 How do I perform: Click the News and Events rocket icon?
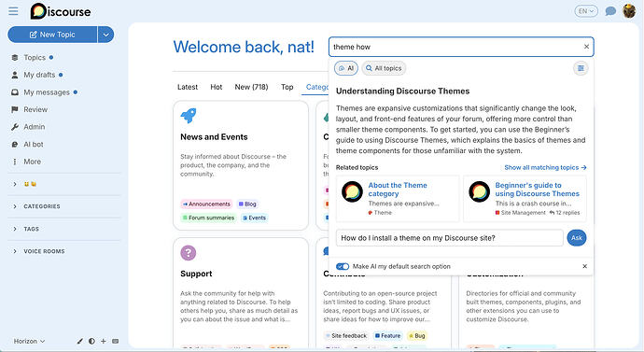[189, 116]
